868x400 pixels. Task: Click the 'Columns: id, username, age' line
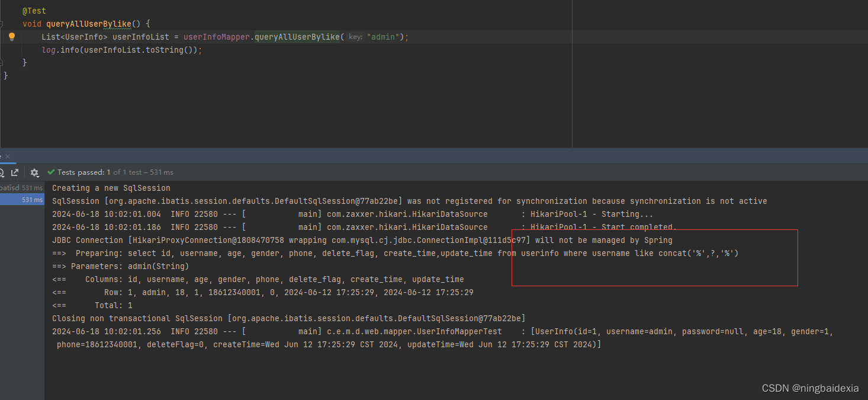(258, 279)
